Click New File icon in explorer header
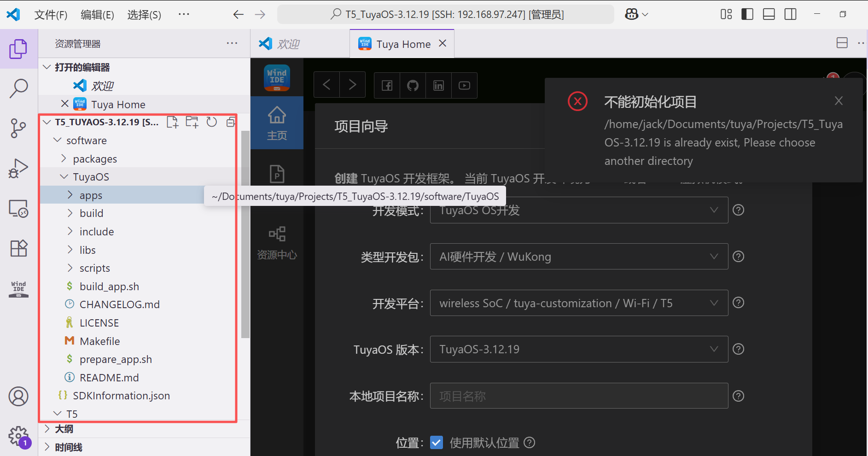The height and width of the screenshot is (456, 868). point(173,122)
